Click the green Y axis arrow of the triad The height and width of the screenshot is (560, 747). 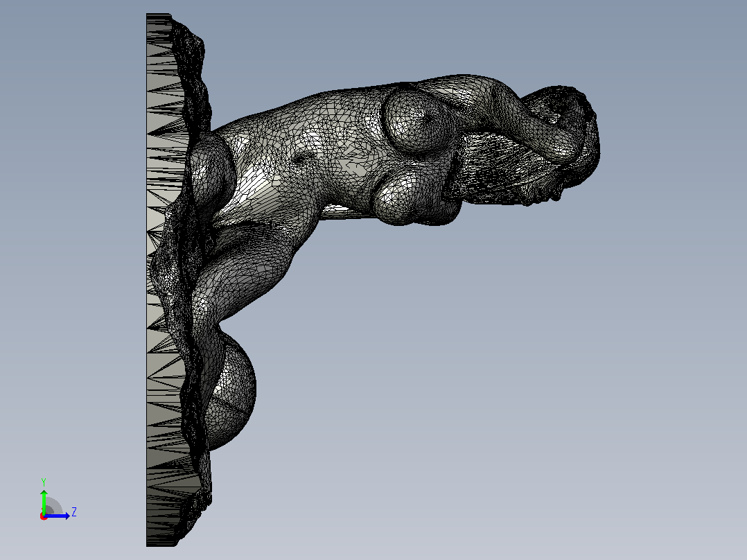tap(44, 501)
